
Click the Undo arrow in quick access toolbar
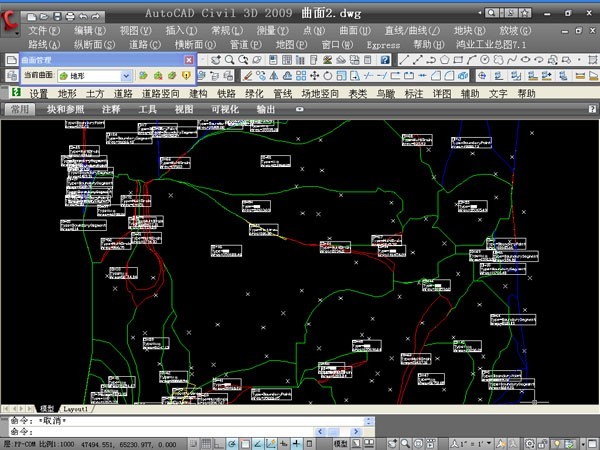[x=82, y=17]
